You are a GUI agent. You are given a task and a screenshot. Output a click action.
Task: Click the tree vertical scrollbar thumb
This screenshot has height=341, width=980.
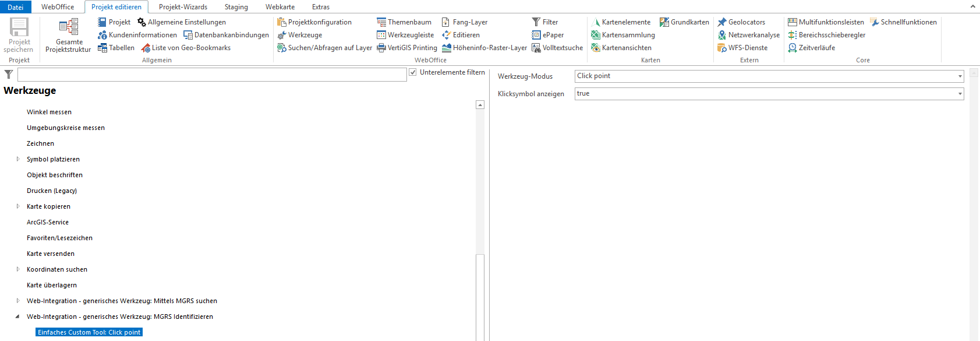[x=480, y=297]
